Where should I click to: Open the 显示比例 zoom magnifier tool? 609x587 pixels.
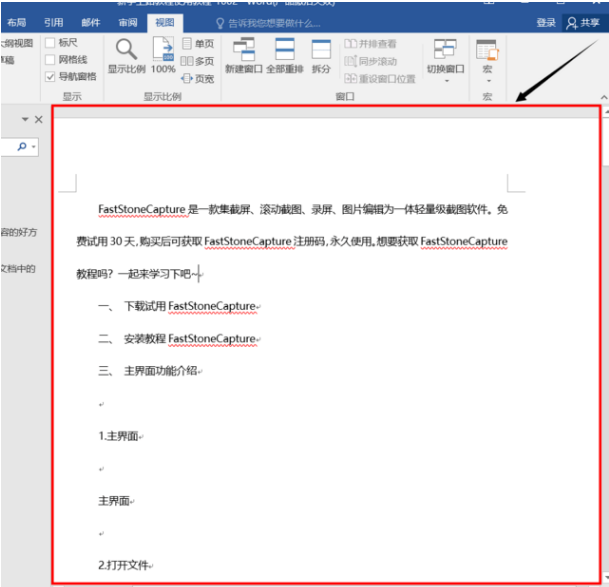(126, 56)
